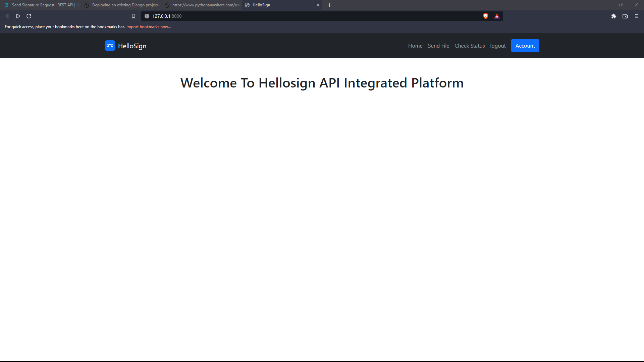Viewport: 644px width, 362px height.
Task: Expand the tab search dropdown arrow
Action: coord(590,5)
